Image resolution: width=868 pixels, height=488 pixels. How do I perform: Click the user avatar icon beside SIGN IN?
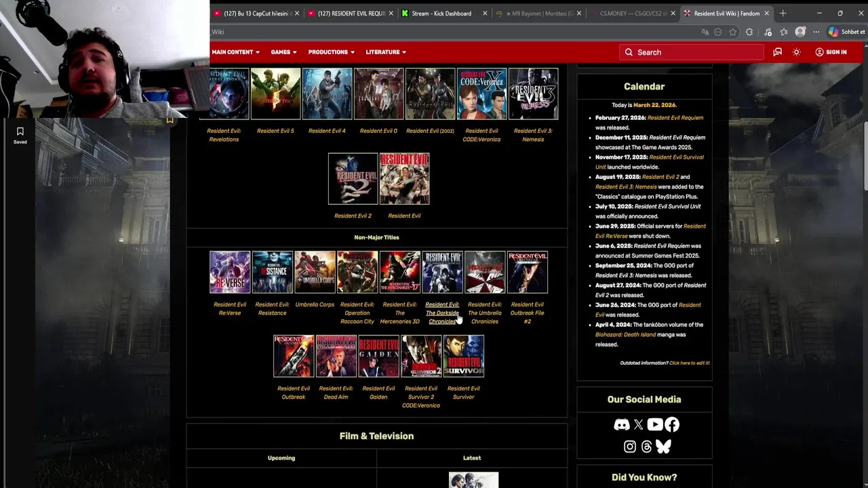click(819, 52)
